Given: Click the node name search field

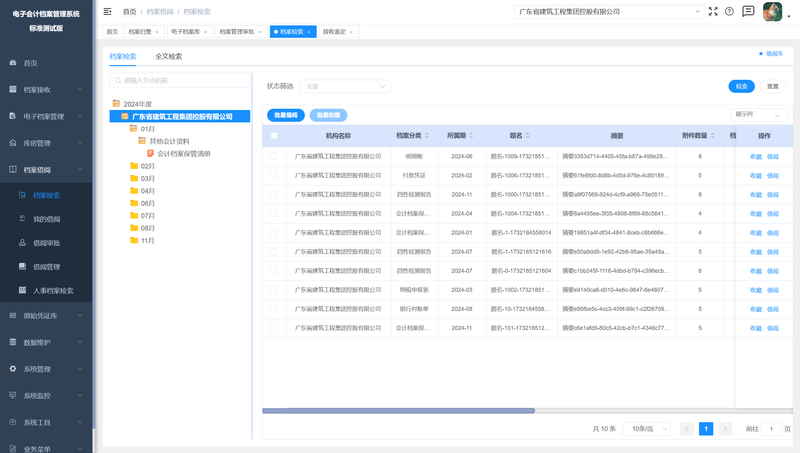Looking at the screenshot, I should [180, 80].
